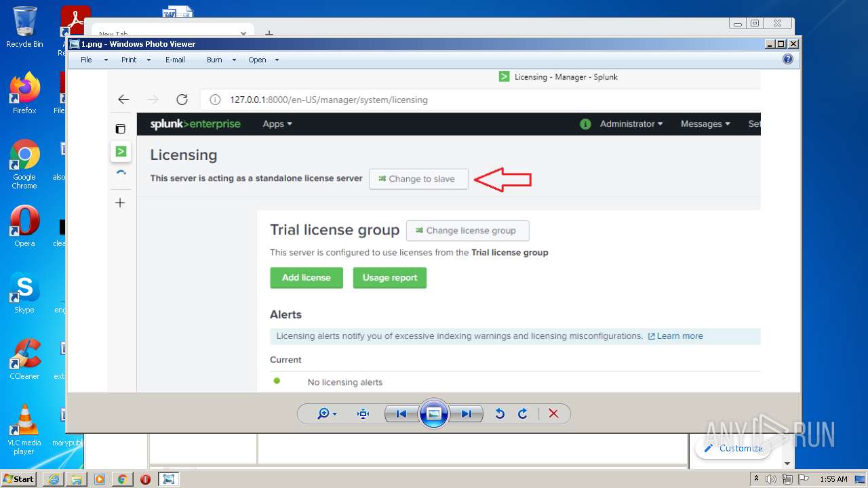Expand the zoom slider dropdown arrow
The width and height of the screenshot is (868, 488).
point(334,414)
